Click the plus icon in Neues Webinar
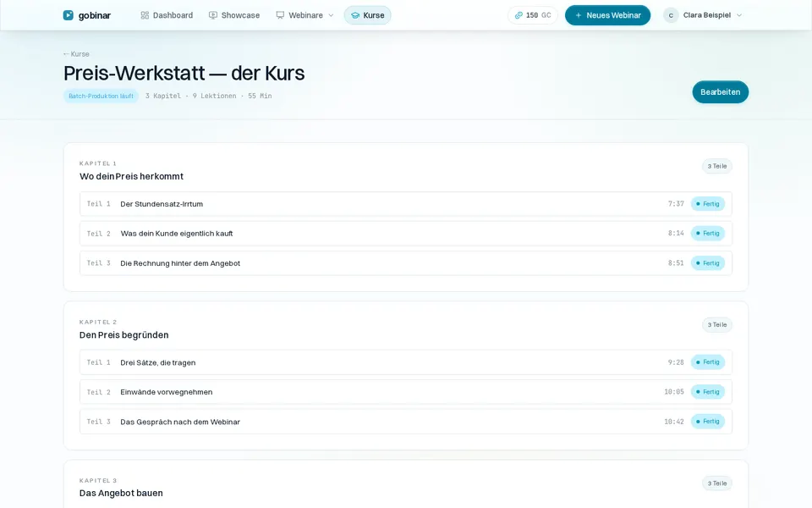Viewport: 812px width, 508px height. (x=579, y=15)
